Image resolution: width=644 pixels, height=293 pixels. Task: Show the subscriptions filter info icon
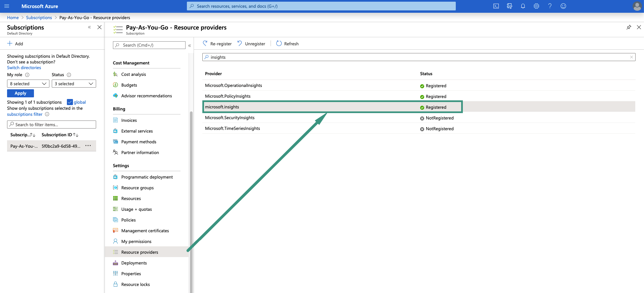(47, 114)
